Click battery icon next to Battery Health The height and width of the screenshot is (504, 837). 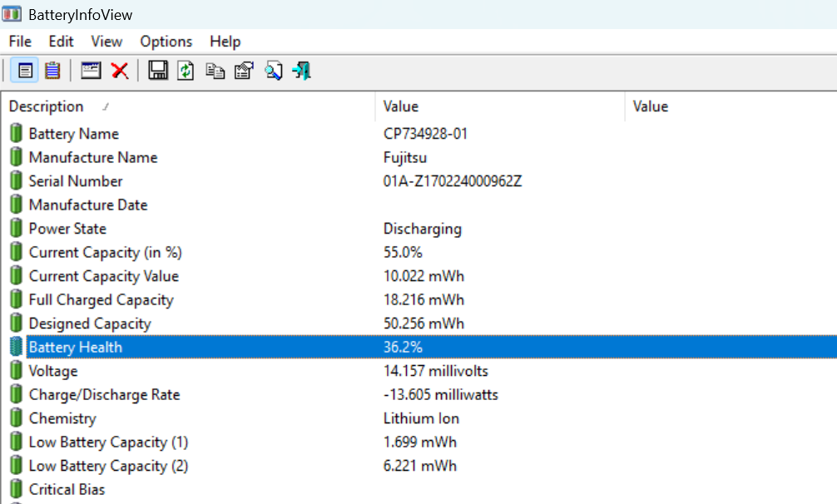pos(17,347)
